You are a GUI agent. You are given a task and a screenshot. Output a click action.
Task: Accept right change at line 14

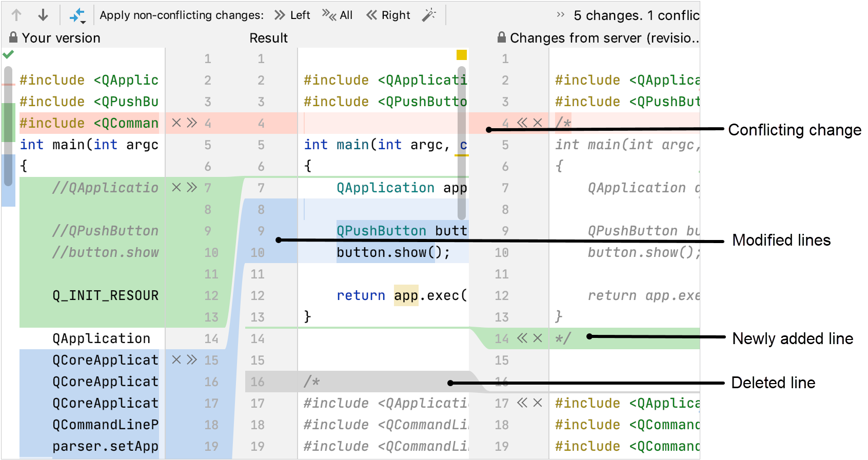[522, 338]
